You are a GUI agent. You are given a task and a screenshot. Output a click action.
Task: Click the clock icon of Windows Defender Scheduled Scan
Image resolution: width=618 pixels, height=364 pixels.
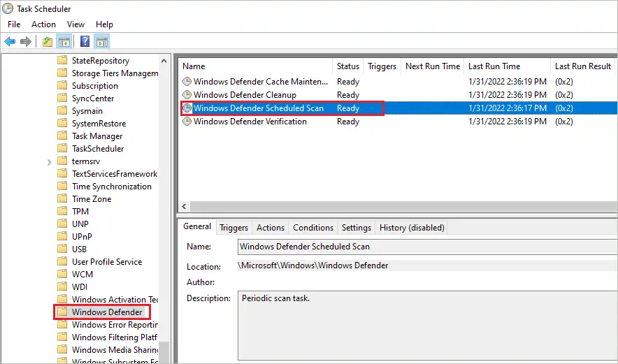point(187,108)
